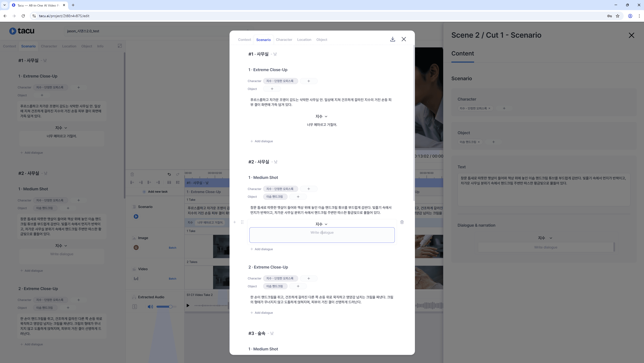Viewport: 644px width, 363px height.
Task: Click Batch for Image task
Action: tap(172, 248)
